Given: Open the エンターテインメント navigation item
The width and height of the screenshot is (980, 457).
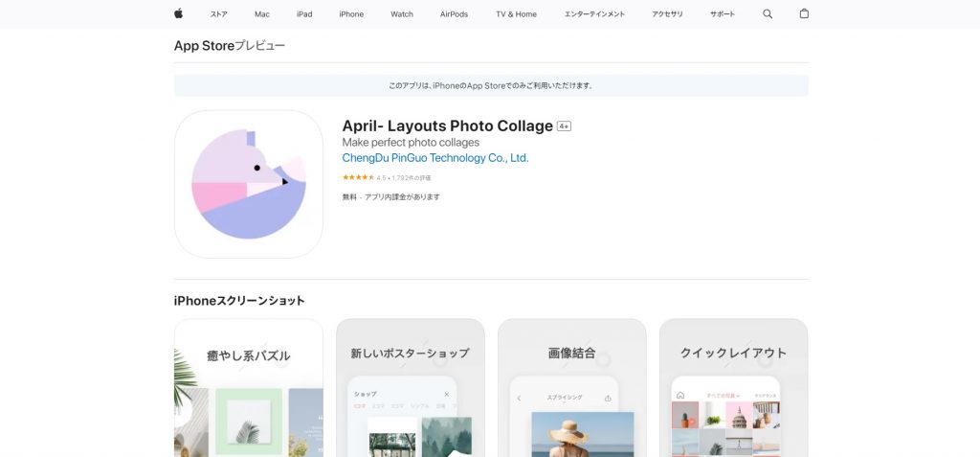Looking at the screenshot, I should 594,14.
